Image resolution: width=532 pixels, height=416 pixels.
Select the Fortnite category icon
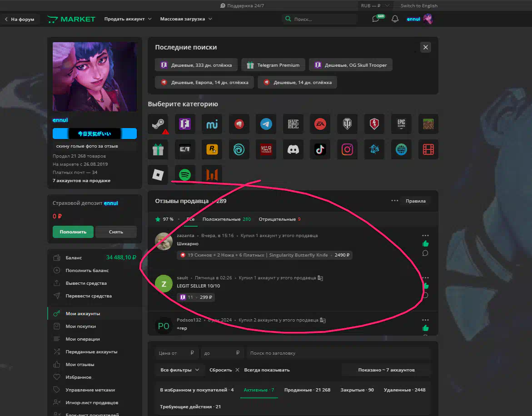coord(185,124)
